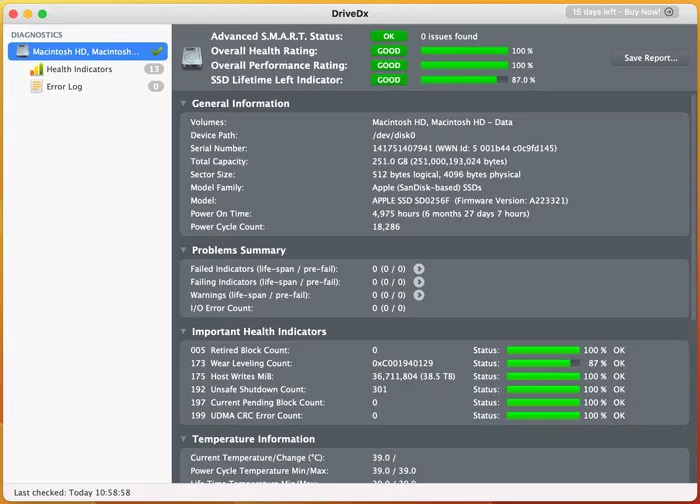Click the Retired Block Count status bar
This screenshot has width=700, height=504.
click(x=543, y=350)
